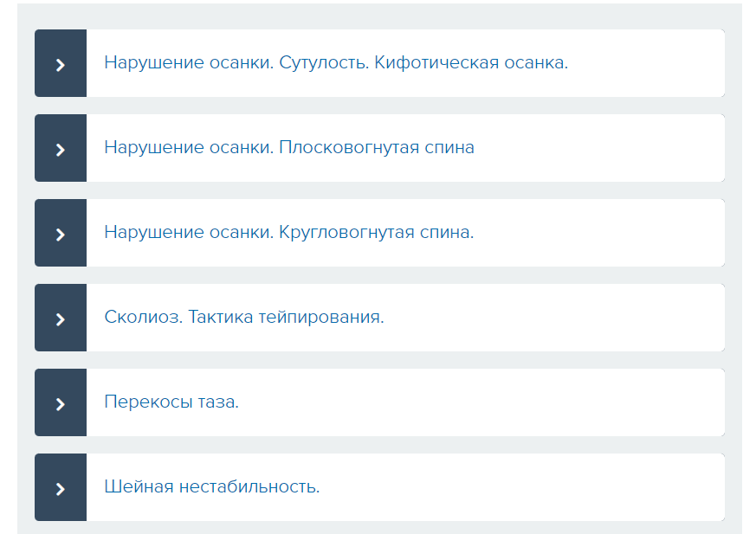Screen dimensions: 756x534
Task: Click chevron icon beside Сколиоз. Тактика тейпирования
Action: click(x=61, y=319)
